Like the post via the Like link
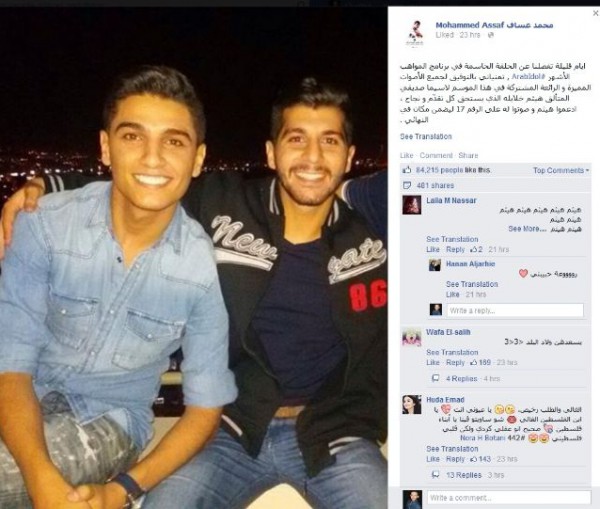 pyautogui.click(x=407, y=155)
